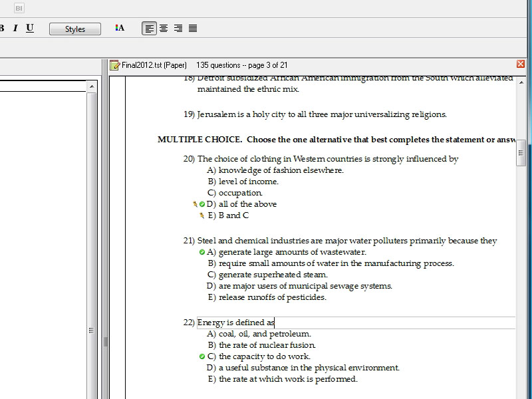532x399 pixels.
Task: Click green correct-answer marker on question 21
Action: (x=201, y=252)
